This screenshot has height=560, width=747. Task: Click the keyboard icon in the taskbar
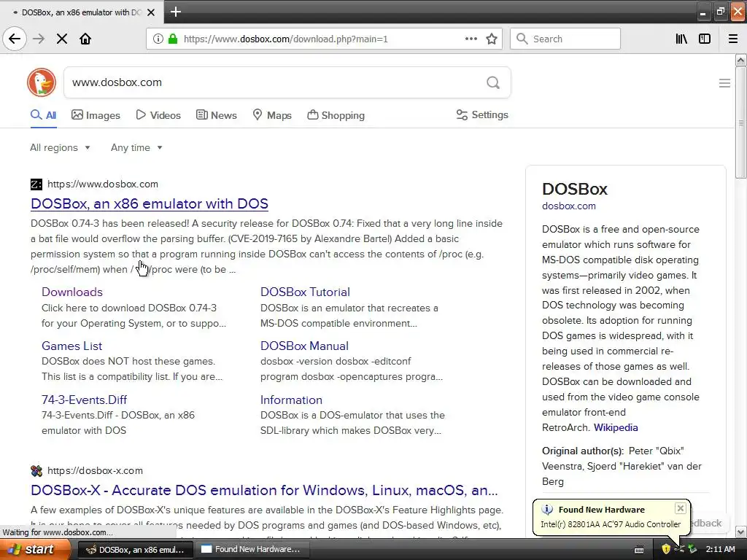(639, 550)
